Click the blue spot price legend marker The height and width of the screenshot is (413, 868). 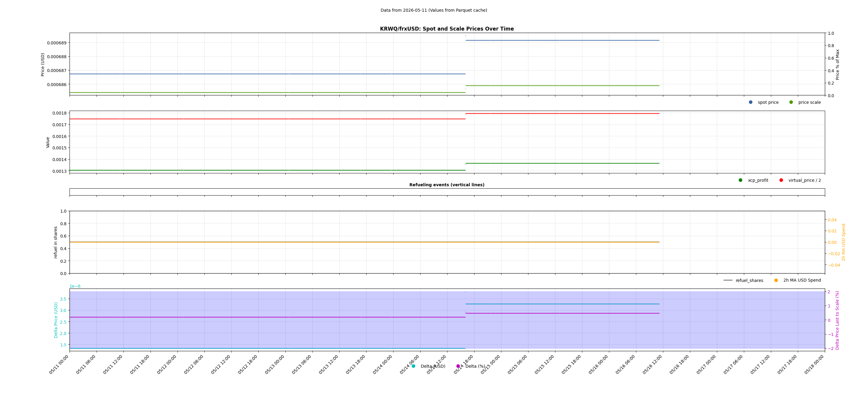pos(751,102)
